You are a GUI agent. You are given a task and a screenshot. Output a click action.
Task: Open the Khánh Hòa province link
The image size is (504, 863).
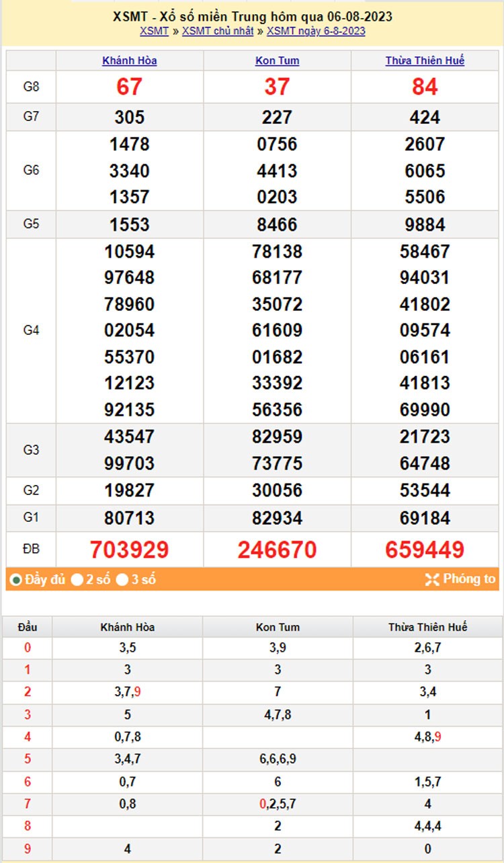pyautogui.click(x=130, y=61)
